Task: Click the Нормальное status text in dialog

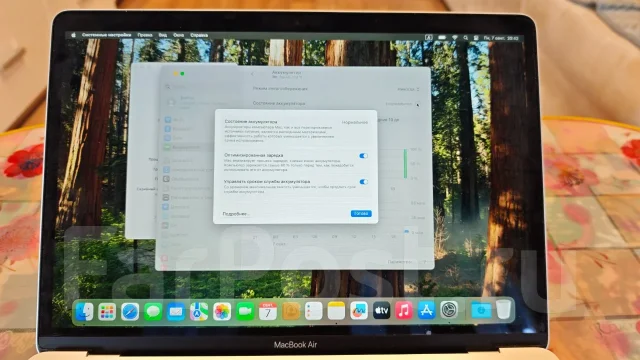Action: 354,122
